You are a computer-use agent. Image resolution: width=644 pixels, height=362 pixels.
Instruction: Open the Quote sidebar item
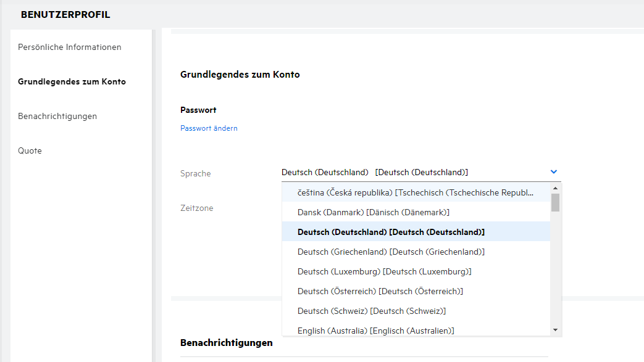[30, 150]
